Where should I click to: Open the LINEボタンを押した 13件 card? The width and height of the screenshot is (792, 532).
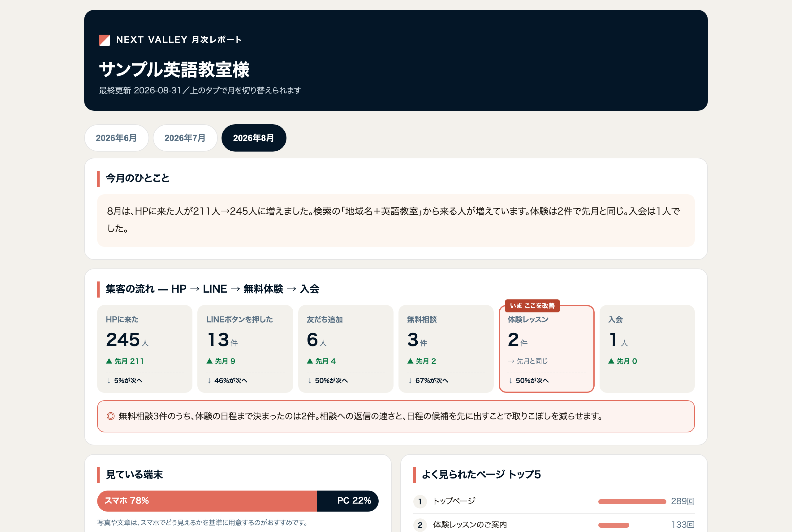coord(245,349)
